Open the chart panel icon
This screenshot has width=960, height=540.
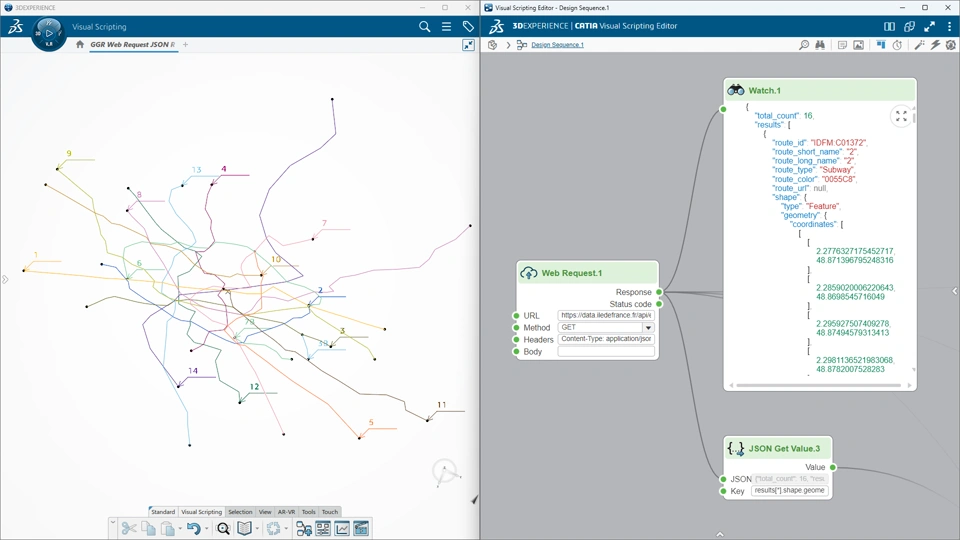tap(342, 528)
